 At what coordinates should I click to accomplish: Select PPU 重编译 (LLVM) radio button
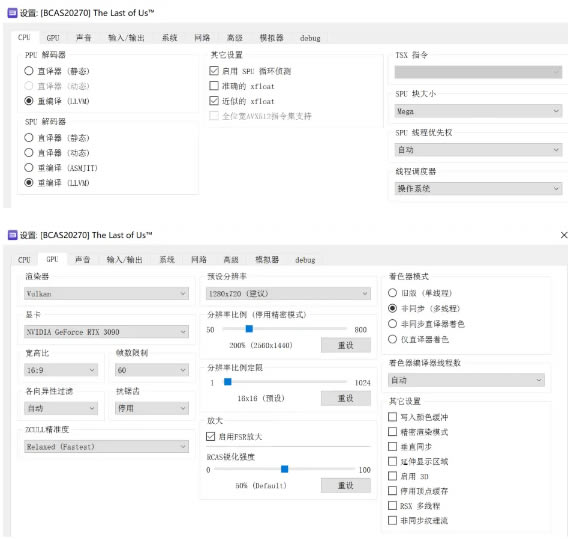point(29,101)
